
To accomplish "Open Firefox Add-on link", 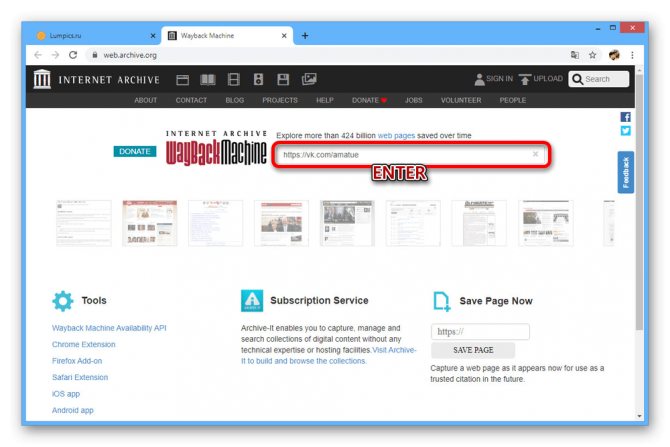I will tap(77, 361).
